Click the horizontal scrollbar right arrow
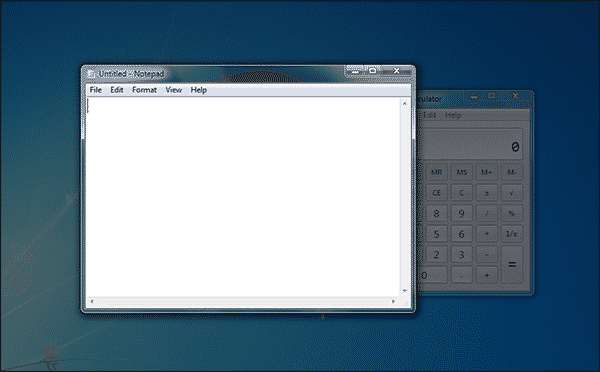The height and width of the screenshot is (372, 600). [393, 302]
